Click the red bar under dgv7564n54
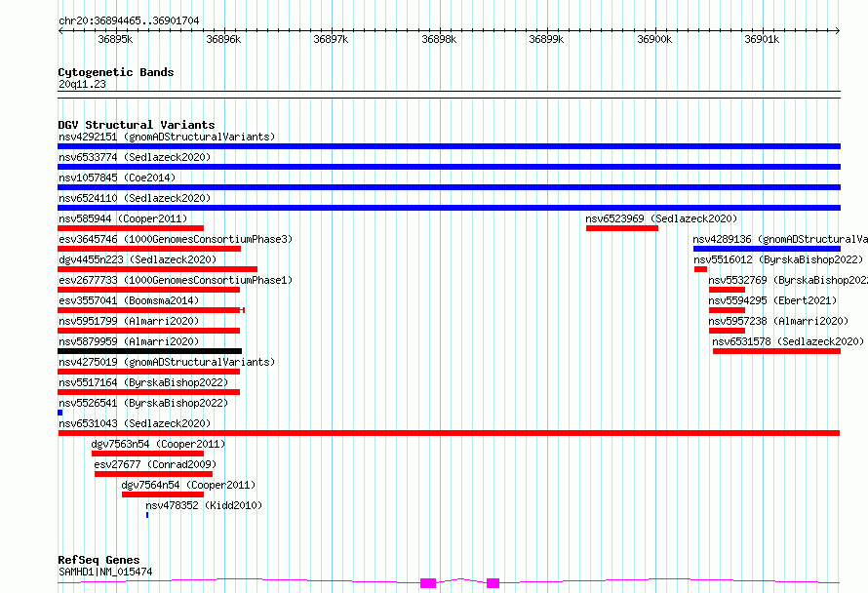The image size is (868, 593). click(x=163, y=494)
